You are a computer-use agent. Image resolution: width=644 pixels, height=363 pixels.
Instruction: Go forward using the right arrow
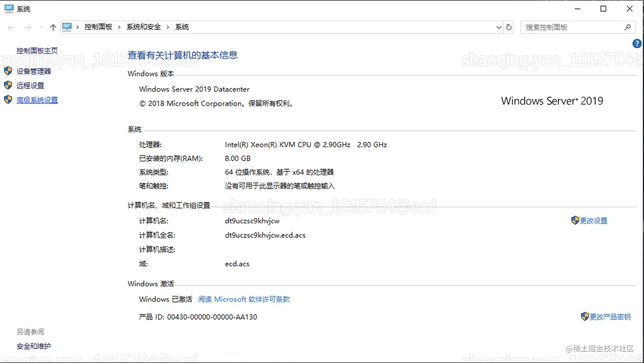28,27
